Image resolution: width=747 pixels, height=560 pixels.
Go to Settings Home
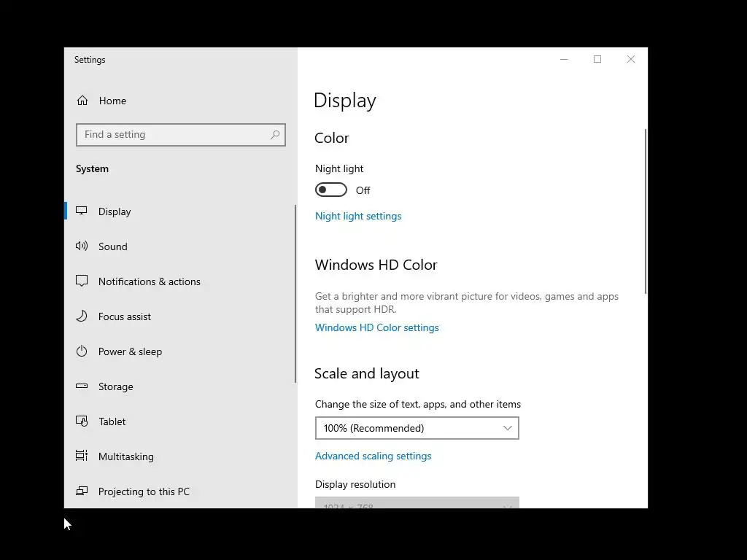click(x=180, y=101)
